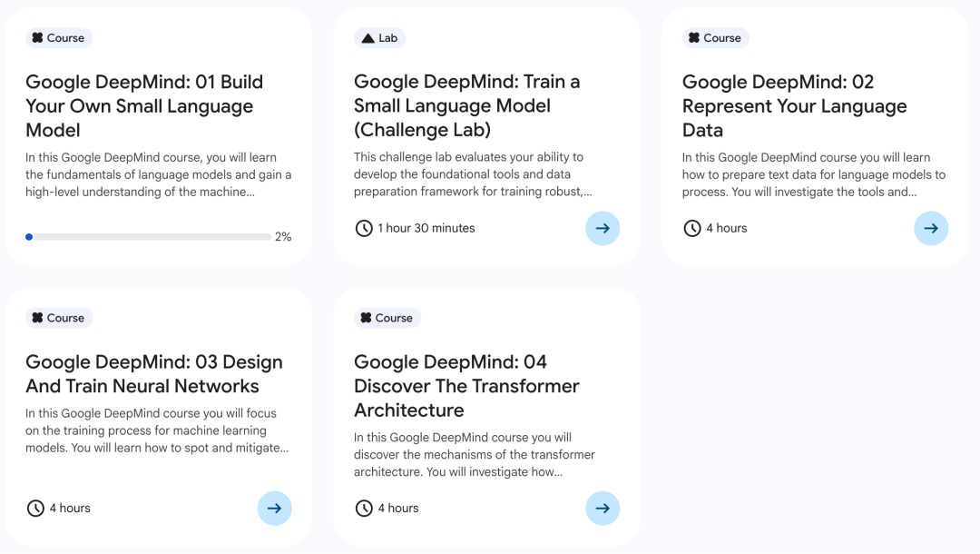The width and height of the screenshot is (980, 554).
Task: Click arrow on Discover The Transformer Architecture card
Action: pos(603,509)
